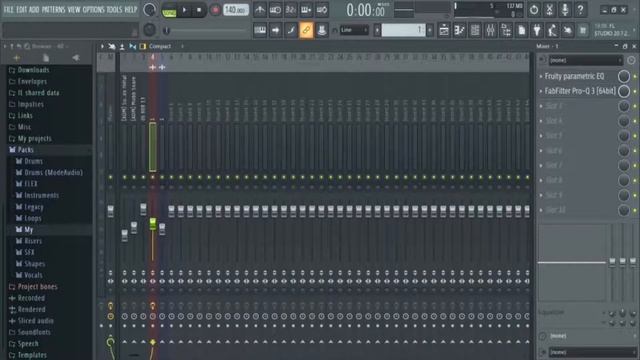640x360 pixels.
Task: Click the song position slider under transport
Action: point(204,30)
